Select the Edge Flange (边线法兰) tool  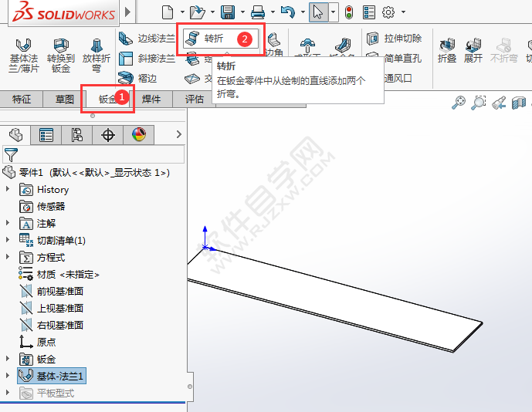(147, 38)
